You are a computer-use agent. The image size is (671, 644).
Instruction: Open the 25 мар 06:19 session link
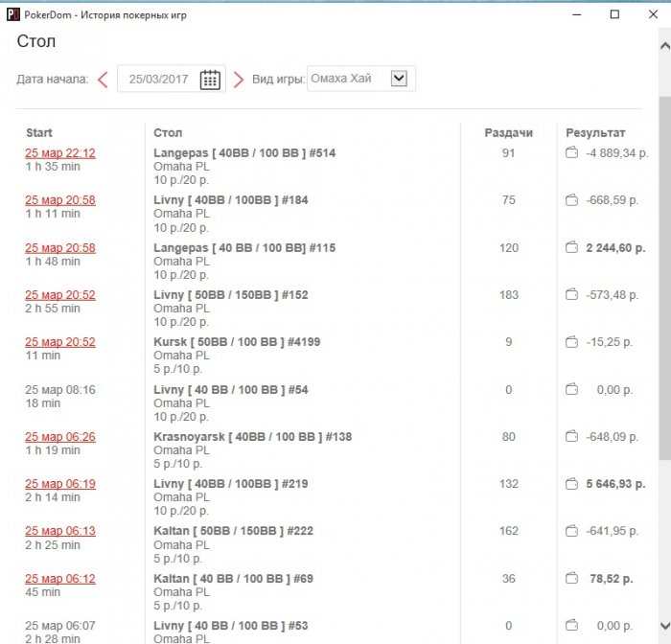pyautogui.click(x=59, y=485)
